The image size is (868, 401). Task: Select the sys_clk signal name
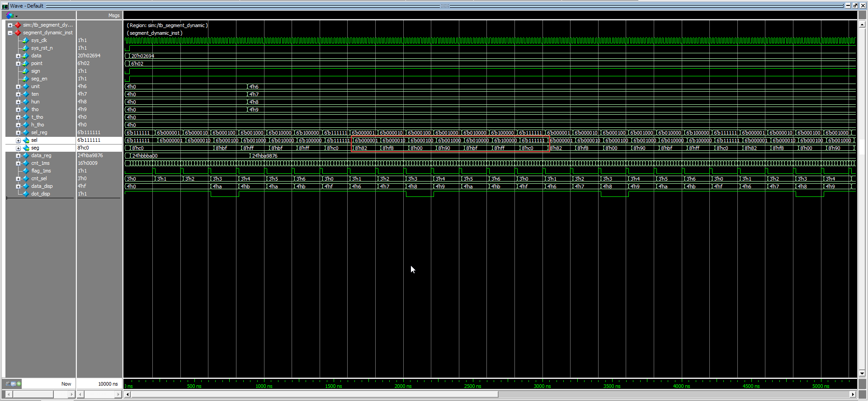point(39,40)
